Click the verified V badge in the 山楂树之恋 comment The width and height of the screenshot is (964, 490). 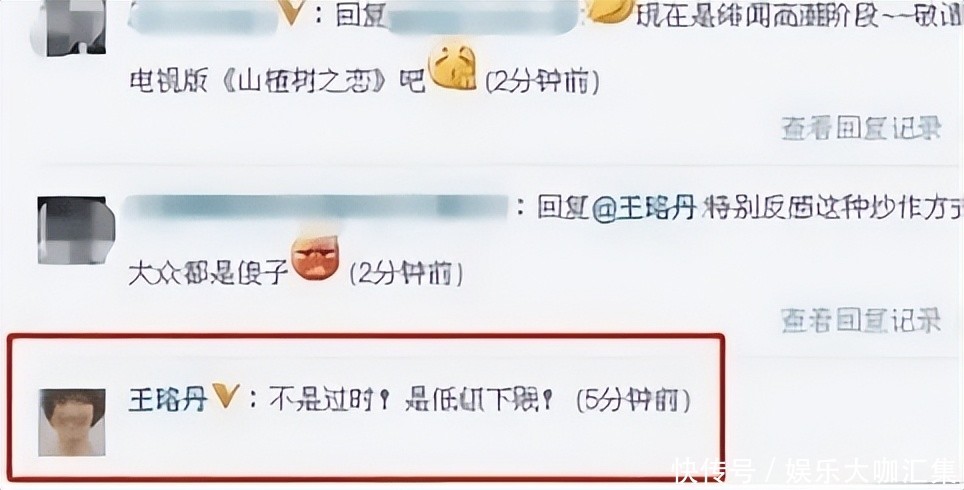click(291, 11)
